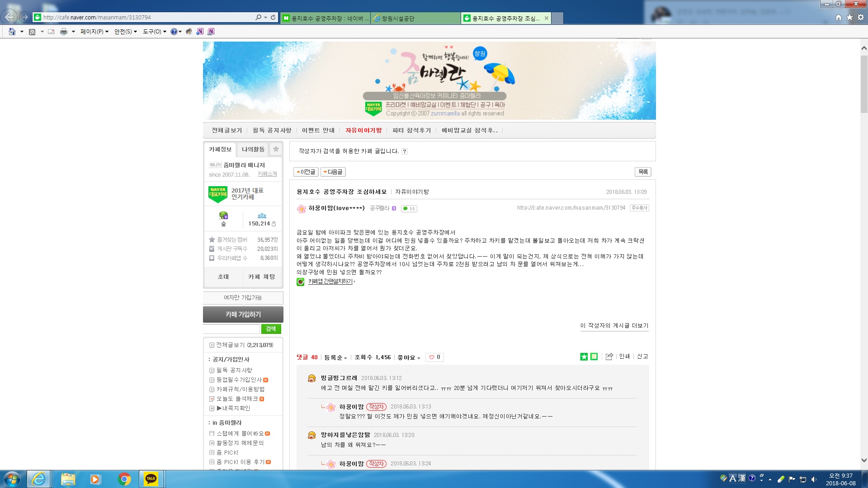
Task: Click the 이 작성자의 게시글 더보기 link
Action: (x=614, y=325)
